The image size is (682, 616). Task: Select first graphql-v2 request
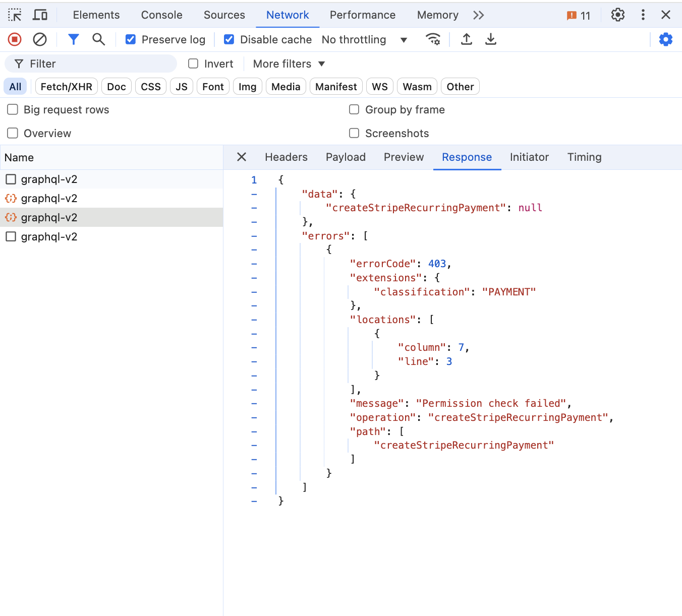coord(111,179)
